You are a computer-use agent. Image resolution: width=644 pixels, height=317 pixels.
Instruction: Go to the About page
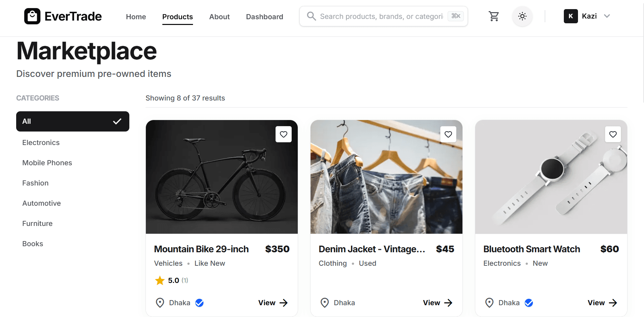[219, 17]
